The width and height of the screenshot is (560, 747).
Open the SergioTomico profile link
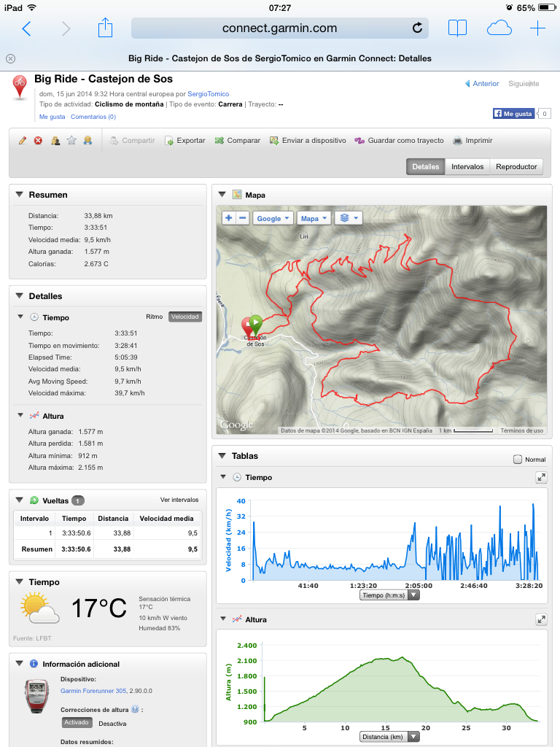[x=208, y=94]
